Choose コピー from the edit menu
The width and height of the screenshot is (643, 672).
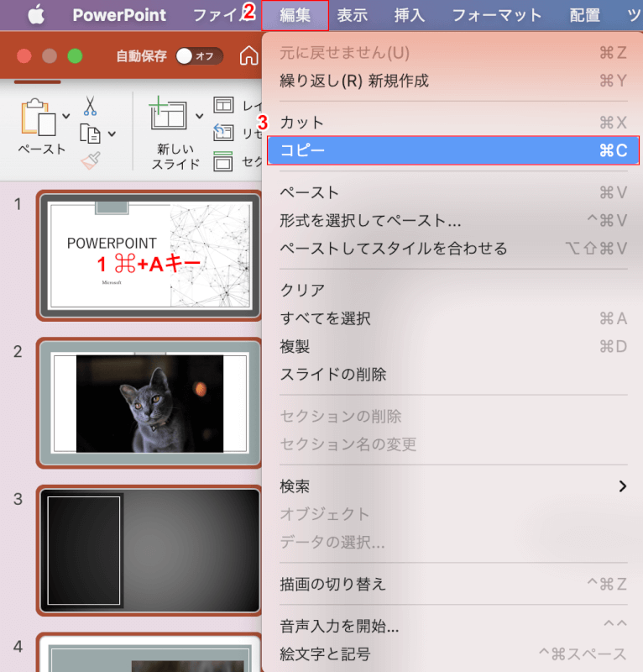(x=453, y=150)
